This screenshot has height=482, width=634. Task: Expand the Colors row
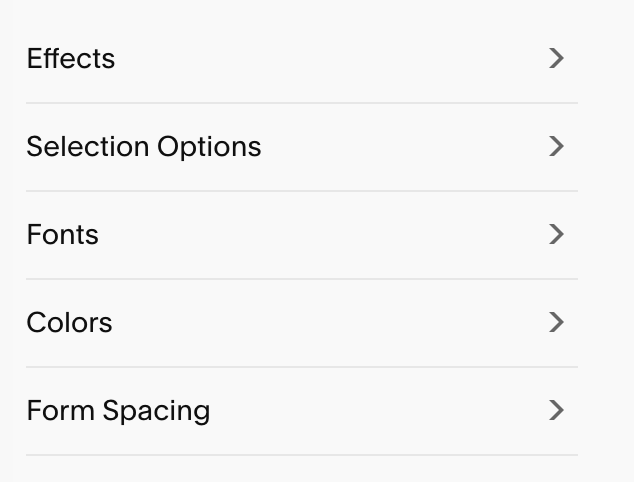[302, 323]
